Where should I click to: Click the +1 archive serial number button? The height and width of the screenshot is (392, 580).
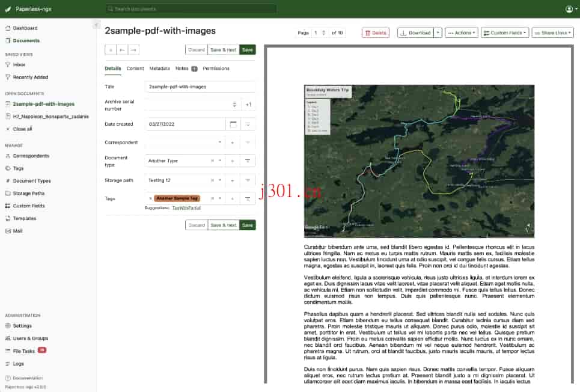pyautogui.click(x=248, y=105)
